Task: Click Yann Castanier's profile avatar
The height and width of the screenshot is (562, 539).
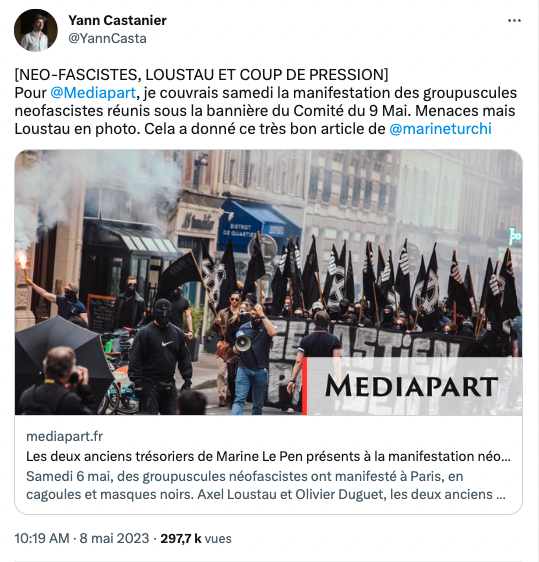Action: click(35, 30)
